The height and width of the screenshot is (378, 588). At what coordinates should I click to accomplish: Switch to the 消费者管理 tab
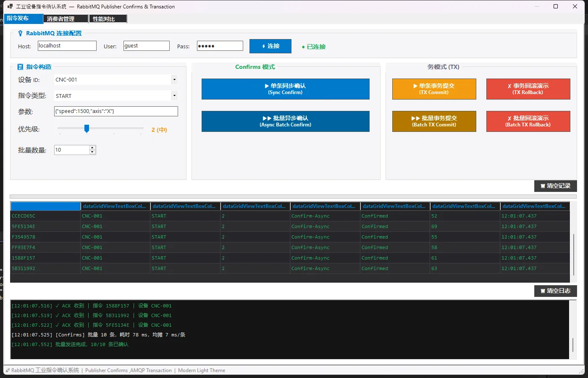click(66, 19)
